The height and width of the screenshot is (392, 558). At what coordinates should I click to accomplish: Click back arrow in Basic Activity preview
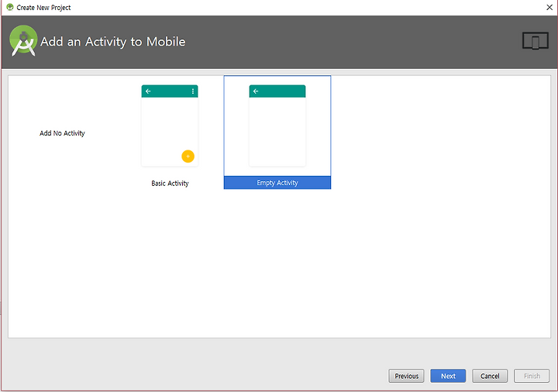point(148,91)
